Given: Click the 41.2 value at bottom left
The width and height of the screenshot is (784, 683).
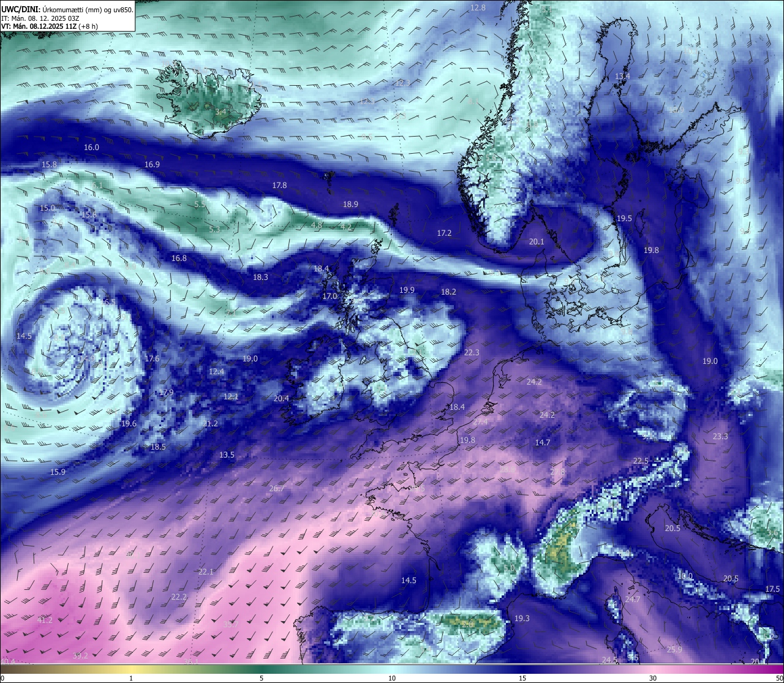Looking at the screenshot, I should click(x=45, y=620).
